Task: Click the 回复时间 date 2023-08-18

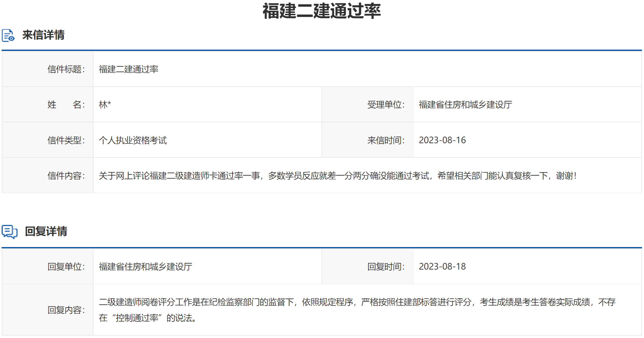Action: 442,266
